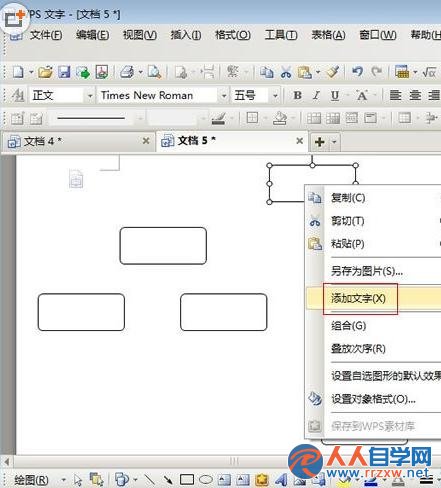Open the 编辑(E) menu

pos(93,35)
